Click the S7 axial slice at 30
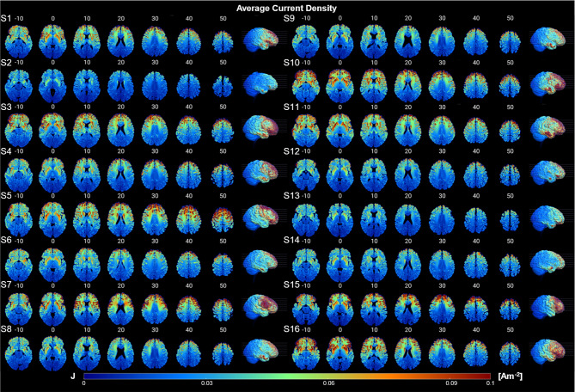The width and height of the screenshot is (575, 392). click(x=154, y=306)
